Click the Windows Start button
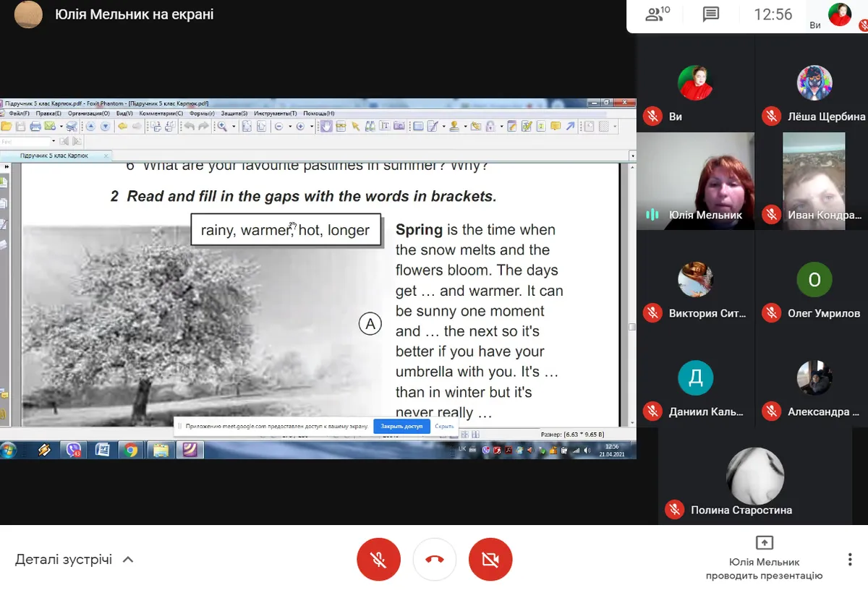The image size is (868, 593). 8,450
